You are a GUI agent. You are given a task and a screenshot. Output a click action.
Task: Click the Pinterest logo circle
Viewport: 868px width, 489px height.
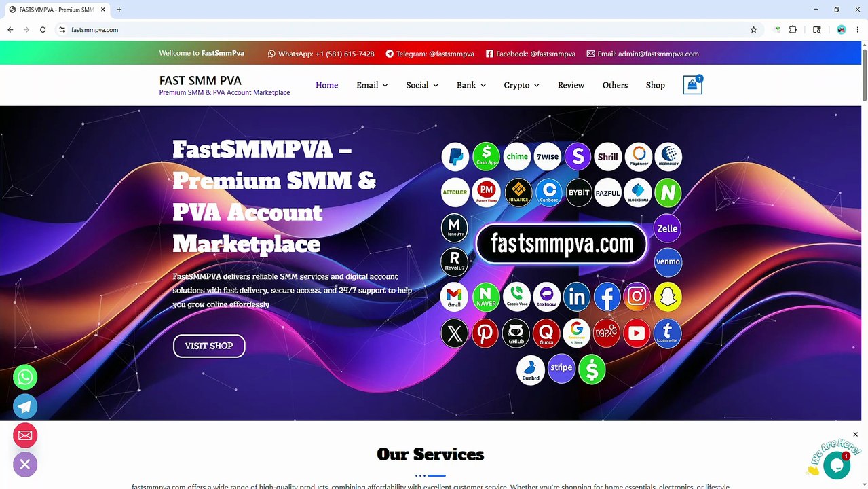click(485, 333)
